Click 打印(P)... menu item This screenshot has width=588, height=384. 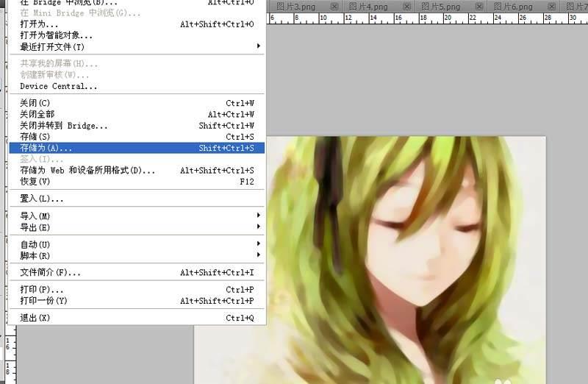tap(137, 289)
